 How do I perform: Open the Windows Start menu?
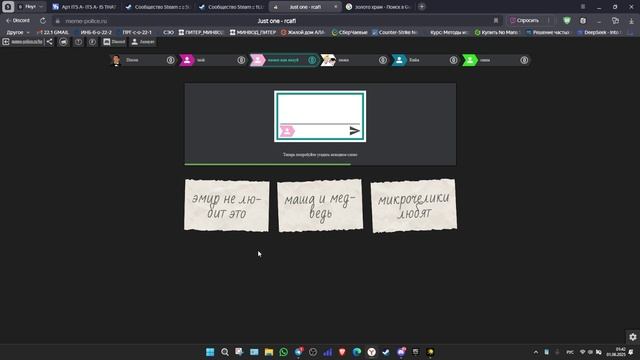210,352
